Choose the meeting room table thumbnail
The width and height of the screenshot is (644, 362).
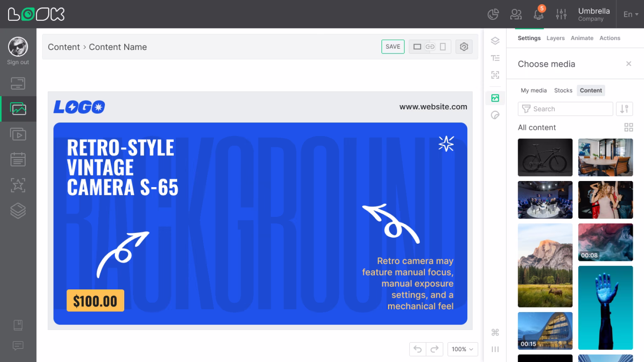coord(605,157)
